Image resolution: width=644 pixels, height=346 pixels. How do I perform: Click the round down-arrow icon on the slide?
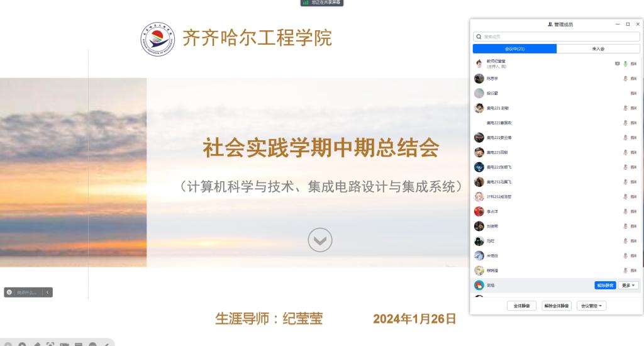click(320, 240)
